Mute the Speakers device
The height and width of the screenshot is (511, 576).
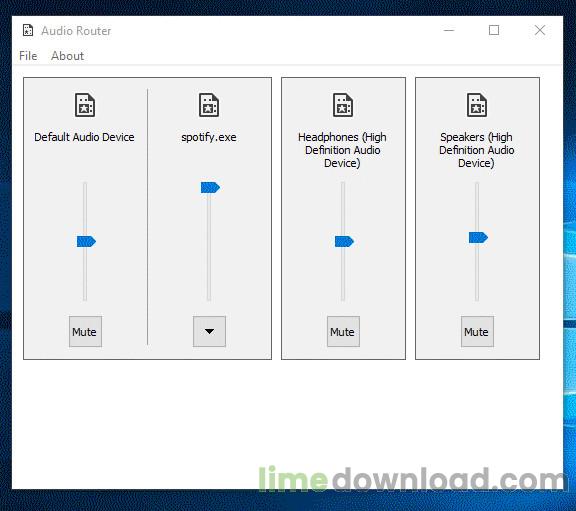[x=477, y=331]
